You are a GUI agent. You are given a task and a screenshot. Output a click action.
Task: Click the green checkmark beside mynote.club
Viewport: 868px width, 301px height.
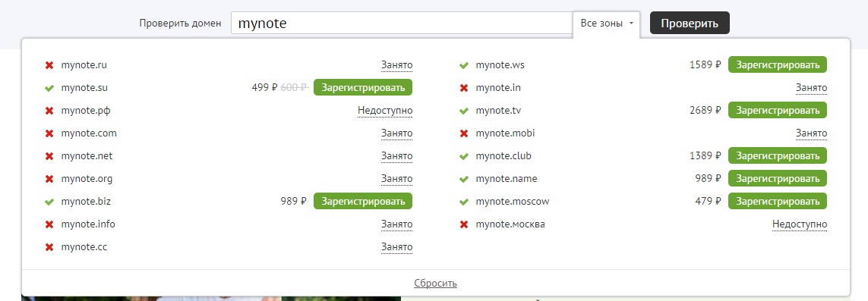click(464, 156)
